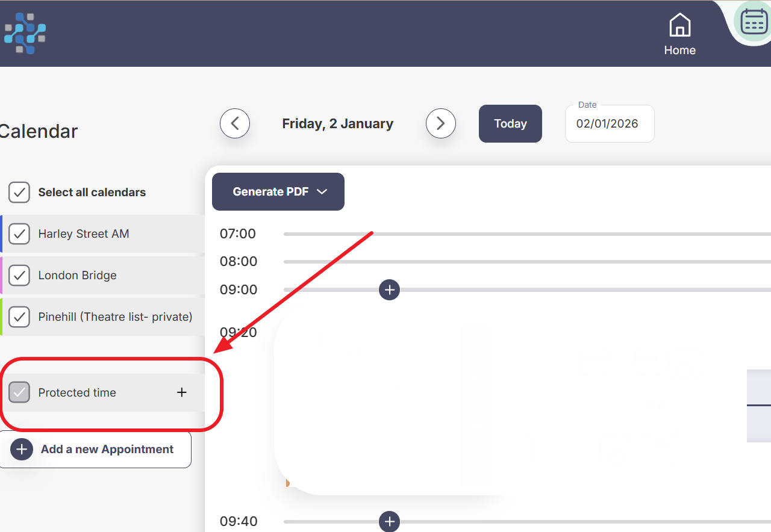Click the Date input field
The height and width of the screenshot is (532, 771).
(609, 124)
